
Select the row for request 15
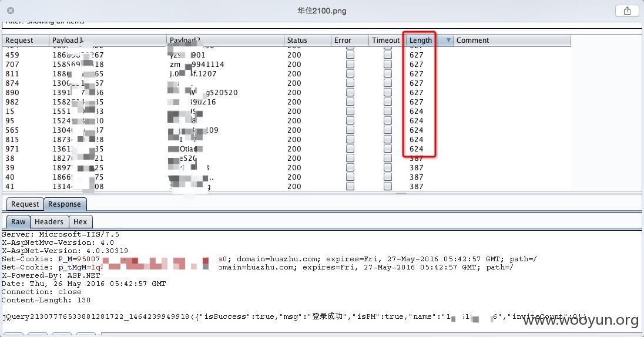point(287,111)
